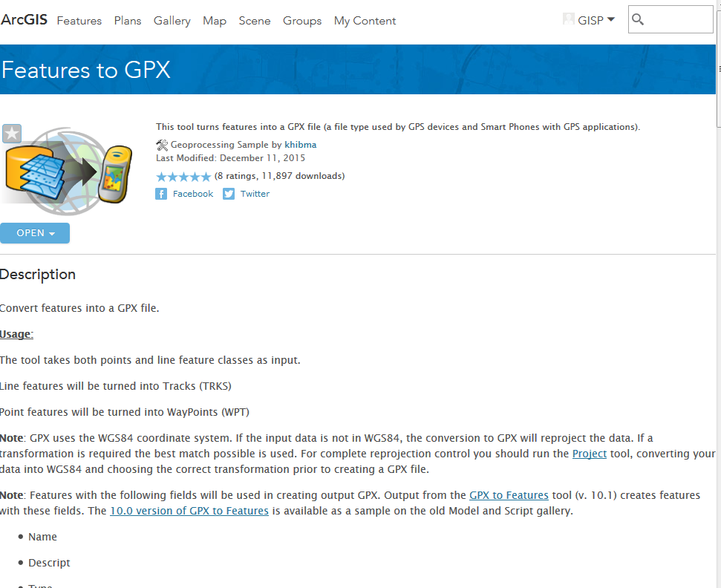Screen dimensions: 721x588
Task: Click the search magnifier icon
Action: point(638,19)
